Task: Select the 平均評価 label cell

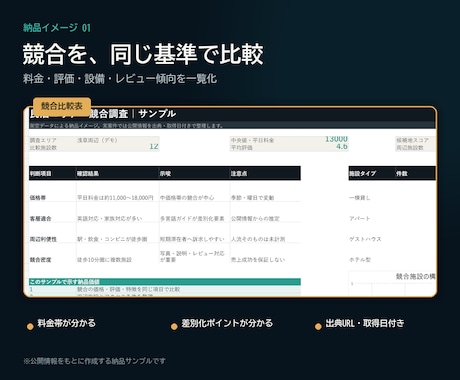Action: click(242, 148)
